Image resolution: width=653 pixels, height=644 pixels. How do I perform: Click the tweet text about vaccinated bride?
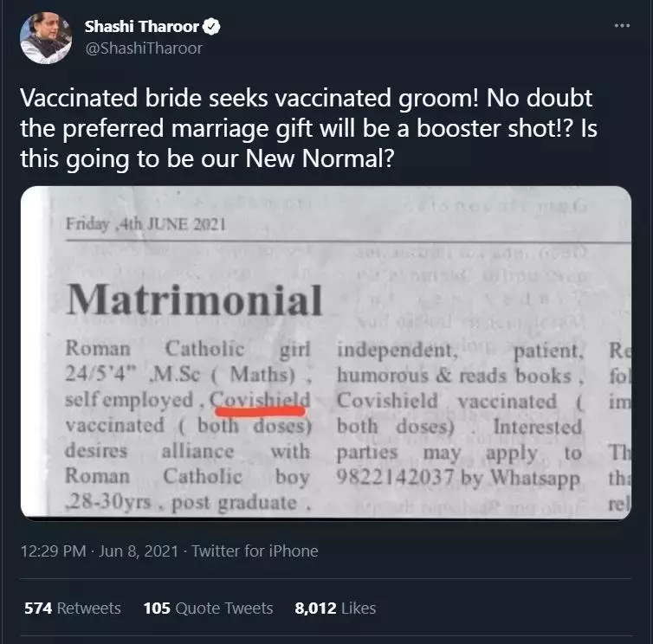click(x=308, y=128)
